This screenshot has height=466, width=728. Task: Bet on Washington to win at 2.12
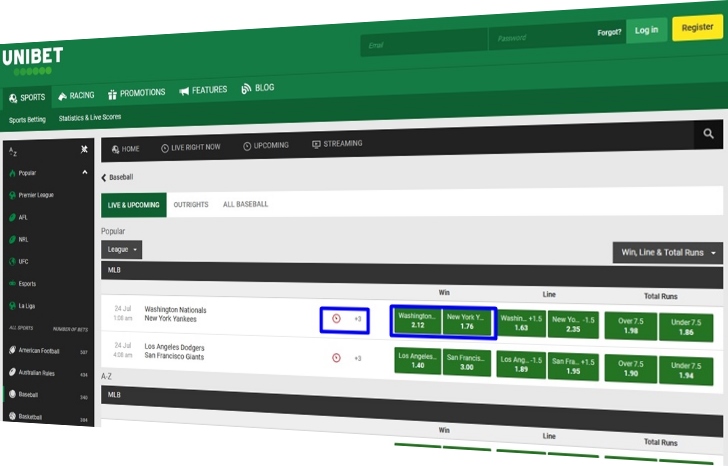pos(417,320)
